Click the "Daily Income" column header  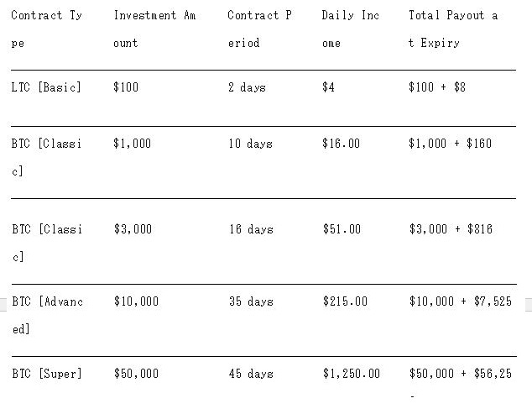coord(350,29)
